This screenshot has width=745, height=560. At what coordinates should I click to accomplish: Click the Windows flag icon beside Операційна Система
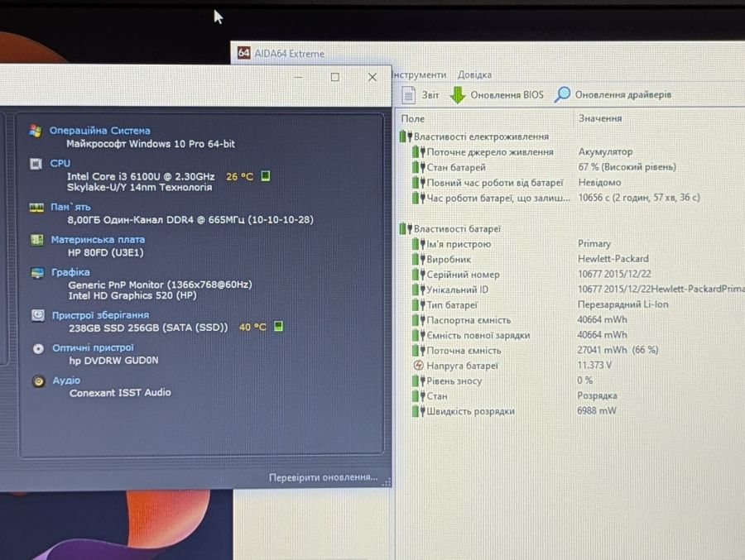point(35,131)
